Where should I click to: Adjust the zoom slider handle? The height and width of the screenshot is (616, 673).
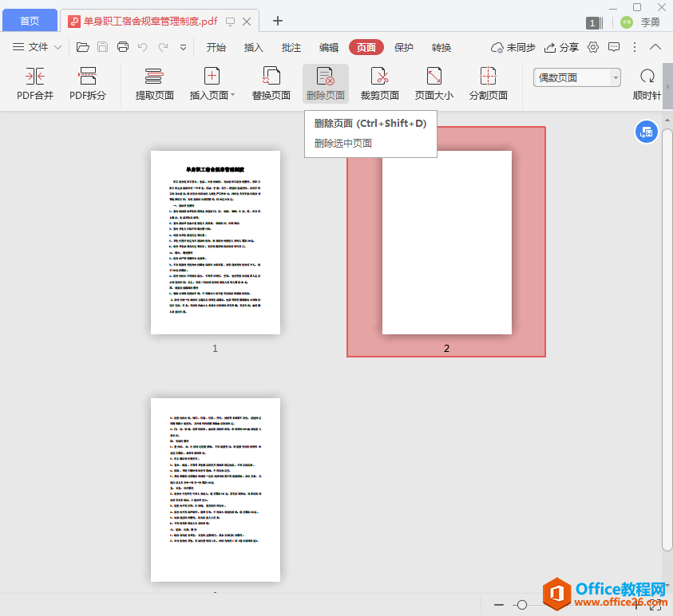coord(522,605)
